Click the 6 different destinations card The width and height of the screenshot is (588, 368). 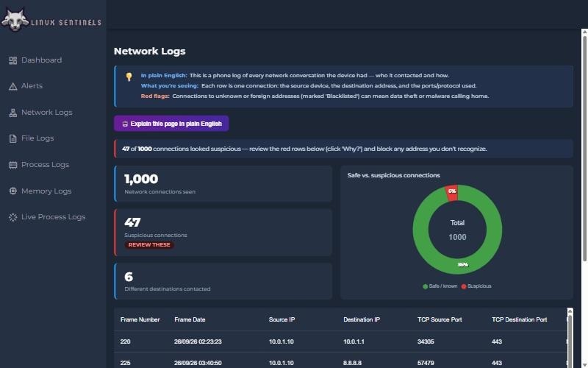pos(223,281)
